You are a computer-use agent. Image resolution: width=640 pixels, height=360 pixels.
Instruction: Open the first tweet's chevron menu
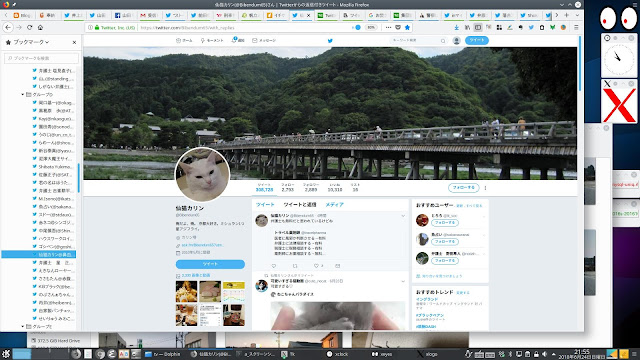point(403,216)
